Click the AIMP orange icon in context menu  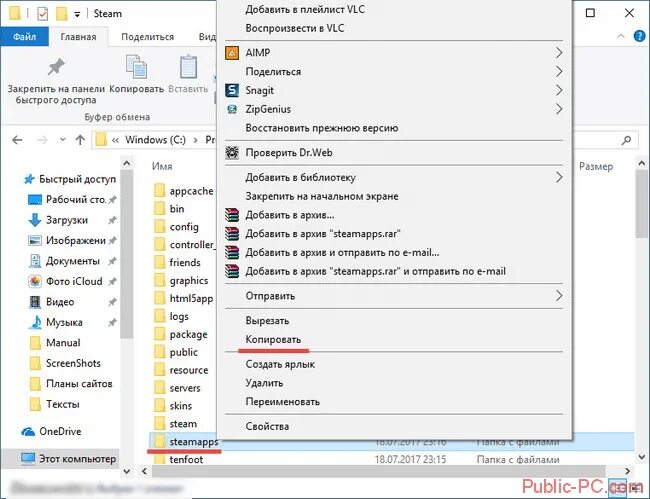pos(232,53)
